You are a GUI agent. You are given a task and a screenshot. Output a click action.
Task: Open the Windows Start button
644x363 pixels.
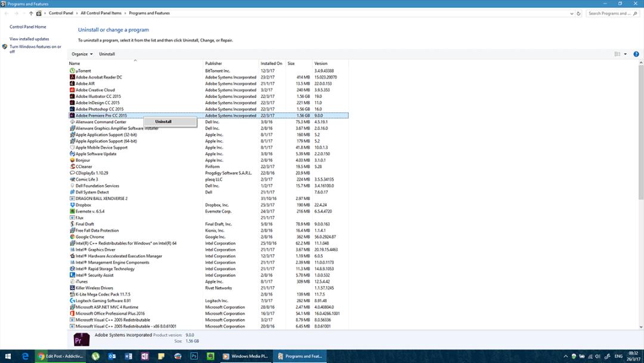coord(8,356)
